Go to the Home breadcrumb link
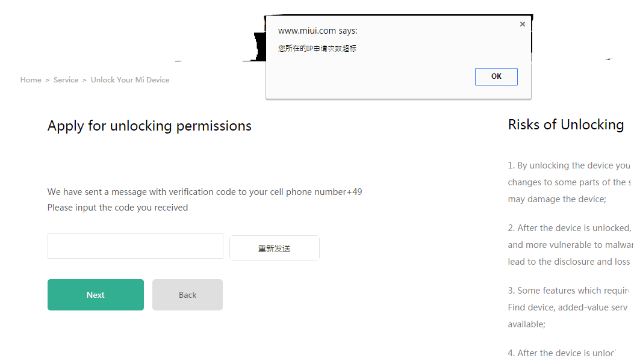This screenshot has width=634, height=364. coord(31,80)
